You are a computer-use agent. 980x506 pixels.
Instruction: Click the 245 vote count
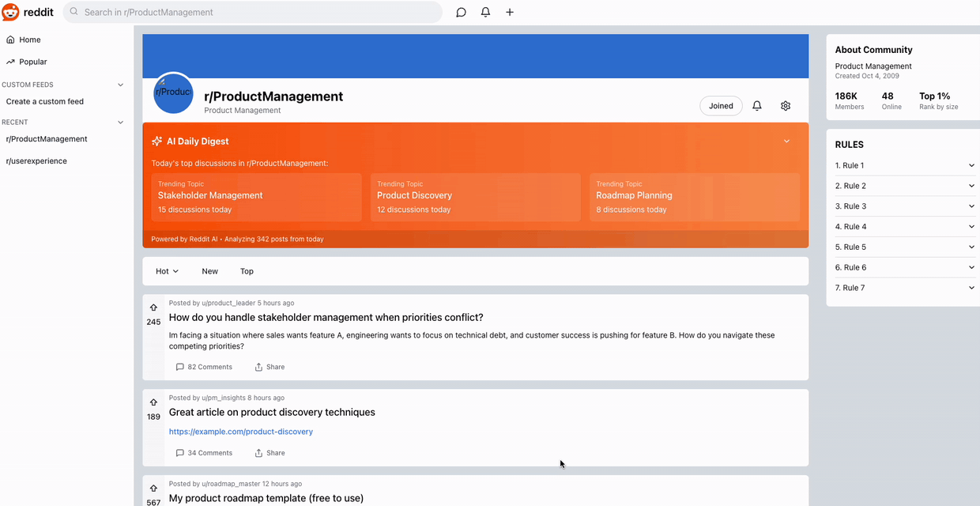point(153,322)
